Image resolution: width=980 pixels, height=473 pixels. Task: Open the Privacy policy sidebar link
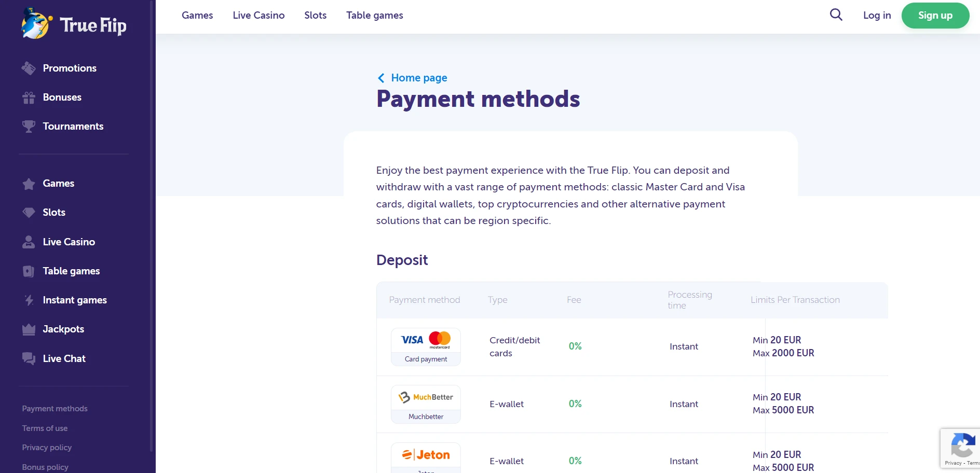(47, 448)
